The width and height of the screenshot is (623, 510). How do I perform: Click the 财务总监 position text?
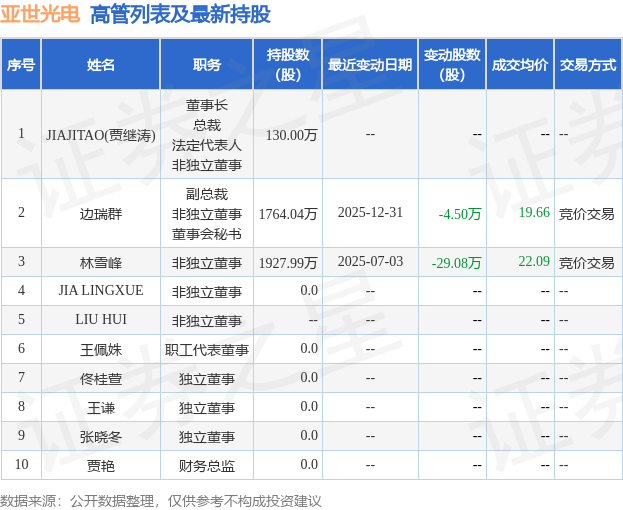tap(207, 466)
